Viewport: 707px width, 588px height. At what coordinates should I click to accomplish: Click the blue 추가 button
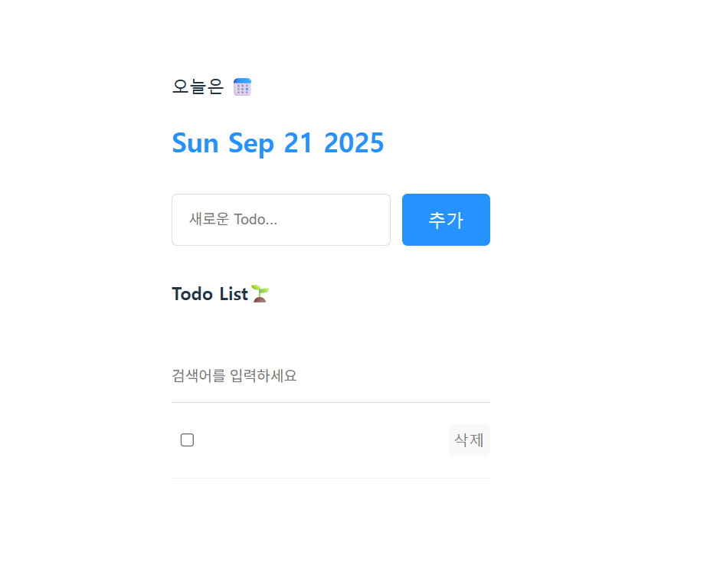pyautogui.click(x=446, y=220)
